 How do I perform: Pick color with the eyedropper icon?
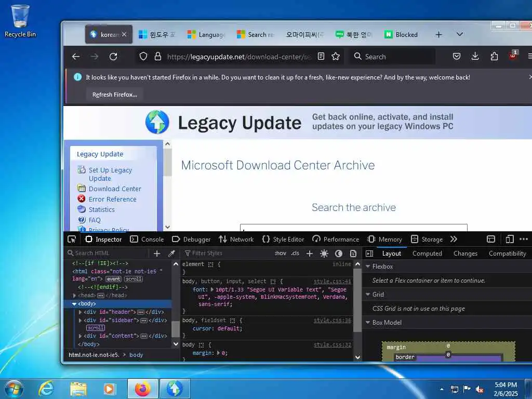click(171, 253)
